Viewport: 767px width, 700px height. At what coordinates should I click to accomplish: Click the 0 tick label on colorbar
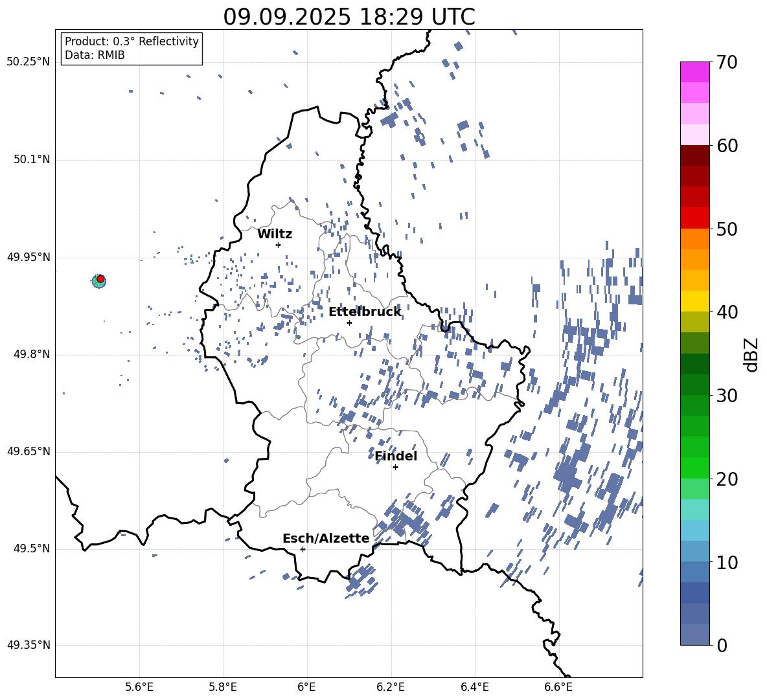click(722, 645)
